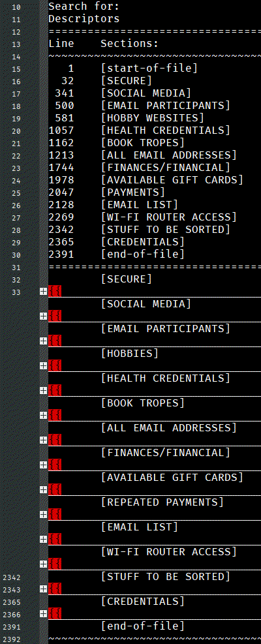Screen dimensions: 261x644
Task: Place cursor on the Descriptors line
Action: (84, 18)
